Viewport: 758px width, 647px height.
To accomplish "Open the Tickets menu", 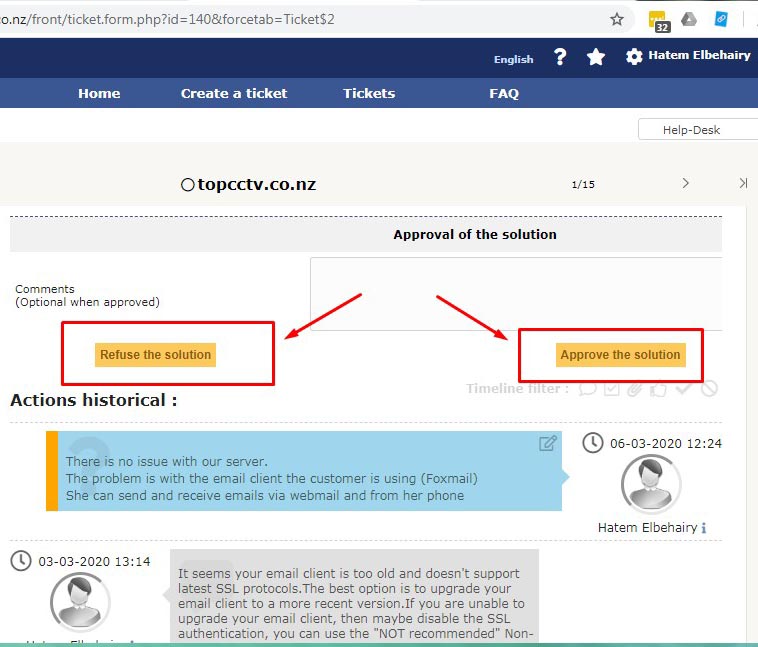I will coord(369,93).
